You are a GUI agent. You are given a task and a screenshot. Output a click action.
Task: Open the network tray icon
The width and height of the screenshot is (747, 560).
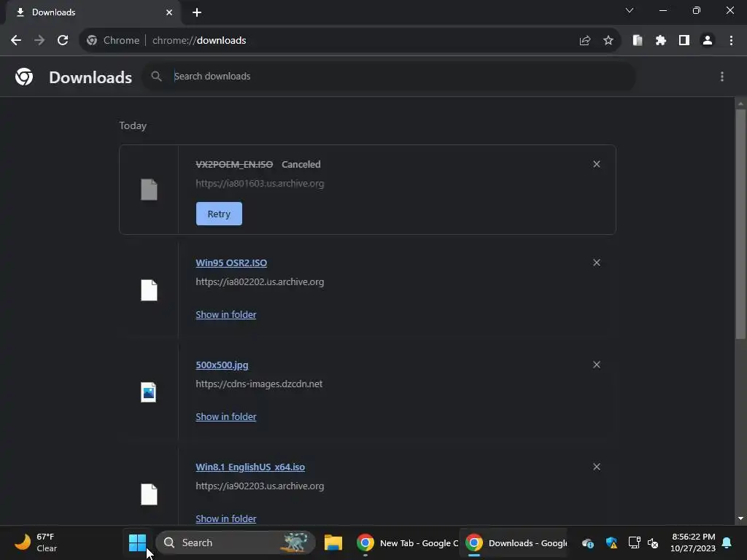pyautogui.click(x=634, y=542)
